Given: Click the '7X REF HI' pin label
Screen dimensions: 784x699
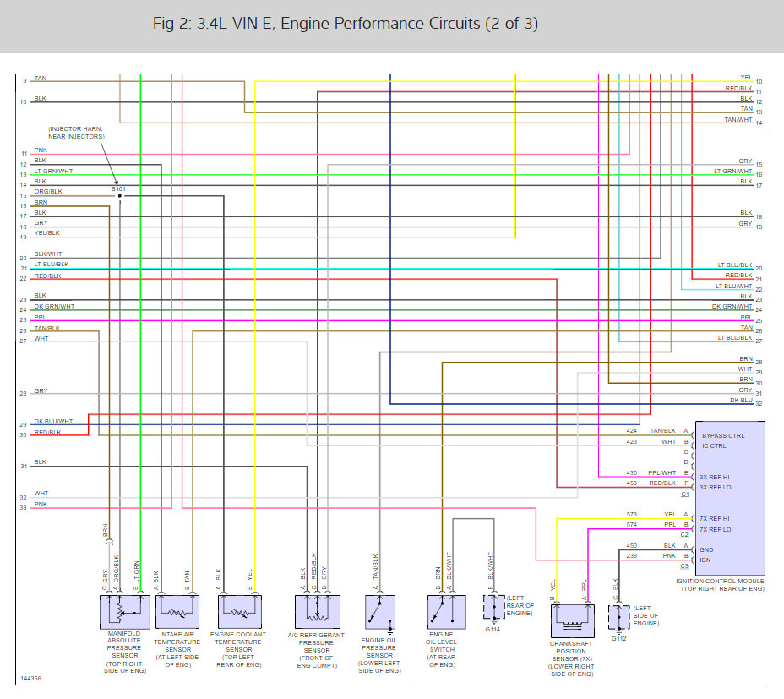Looking at the screenshot, I should coord(714,519).
